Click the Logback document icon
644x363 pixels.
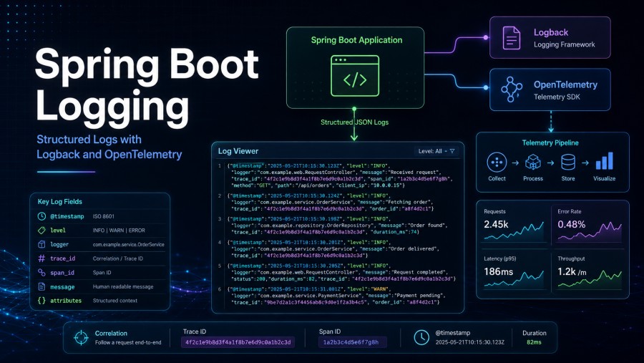point(512,38)
